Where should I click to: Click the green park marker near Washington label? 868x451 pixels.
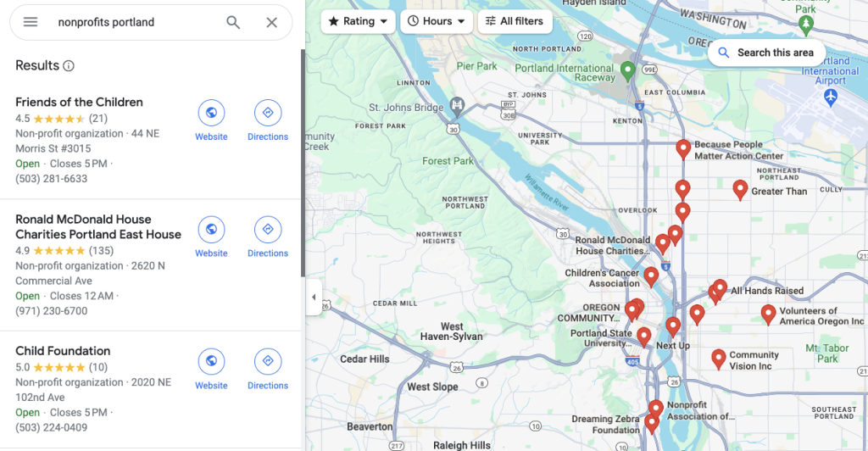[806, 25]
